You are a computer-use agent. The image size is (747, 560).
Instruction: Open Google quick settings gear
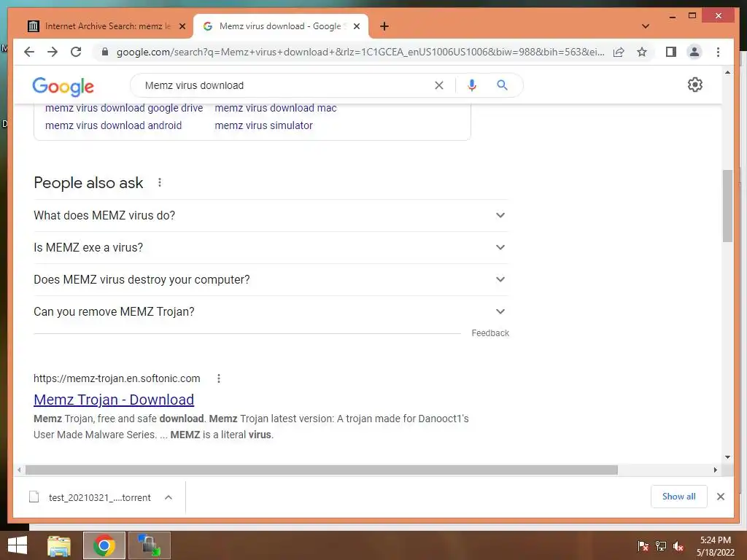tap(695, 85)
